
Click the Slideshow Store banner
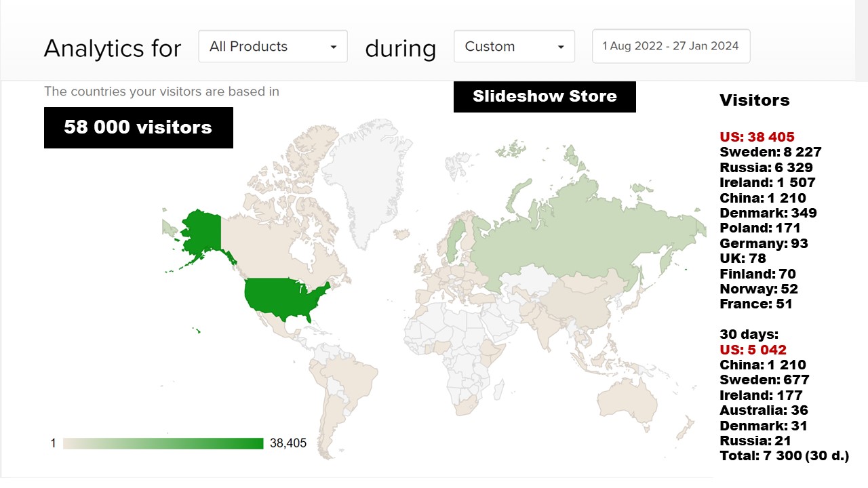[545, 96]
